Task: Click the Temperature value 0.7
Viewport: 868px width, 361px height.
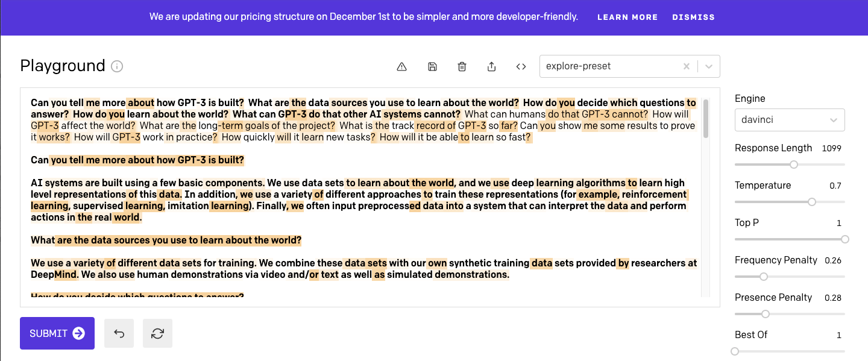Action: pyautogui.click(x=835, y=186)
